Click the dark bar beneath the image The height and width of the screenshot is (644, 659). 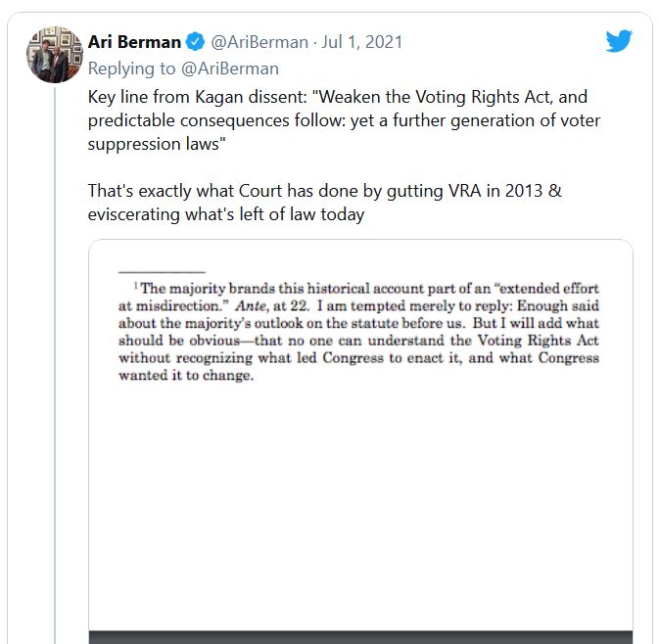[360, 637]
